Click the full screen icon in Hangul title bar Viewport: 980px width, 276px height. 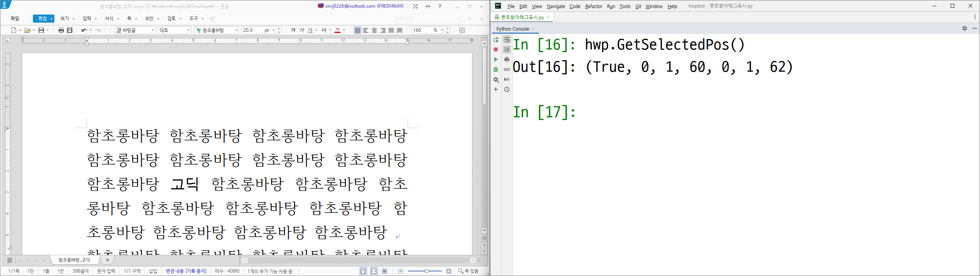point(415,7)
